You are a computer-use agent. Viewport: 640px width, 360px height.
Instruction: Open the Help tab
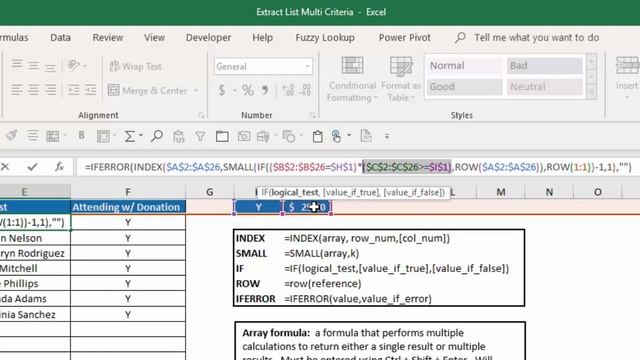tap(262, 38)
